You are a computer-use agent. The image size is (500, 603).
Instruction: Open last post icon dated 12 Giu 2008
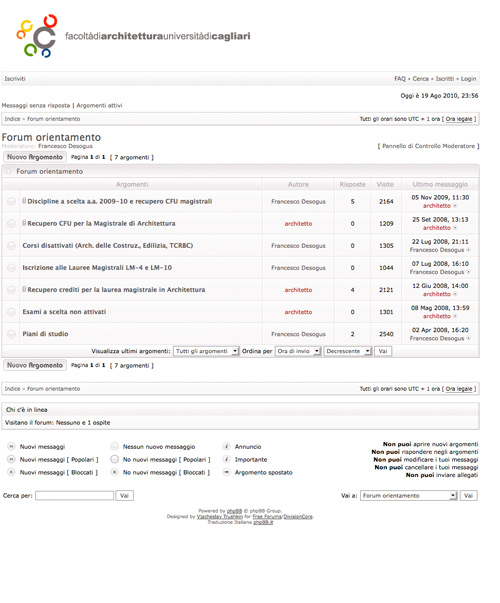tap(455, 294)
